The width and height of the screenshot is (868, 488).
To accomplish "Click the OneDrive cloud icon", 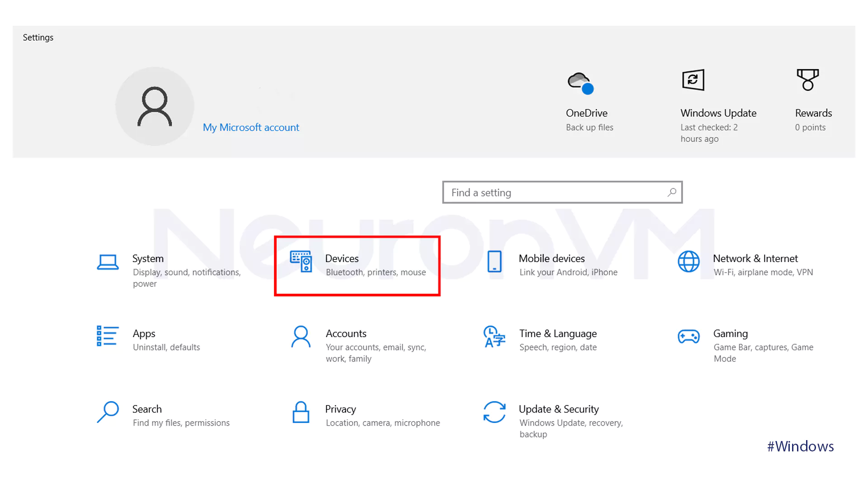I will tap(580, 83).
